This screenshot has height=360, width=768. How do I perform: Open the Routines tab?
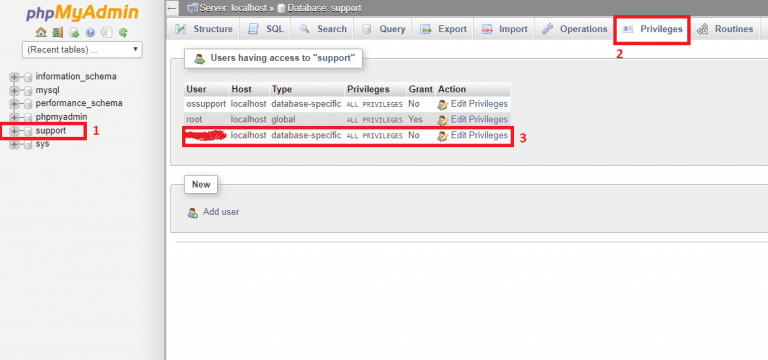725,29
